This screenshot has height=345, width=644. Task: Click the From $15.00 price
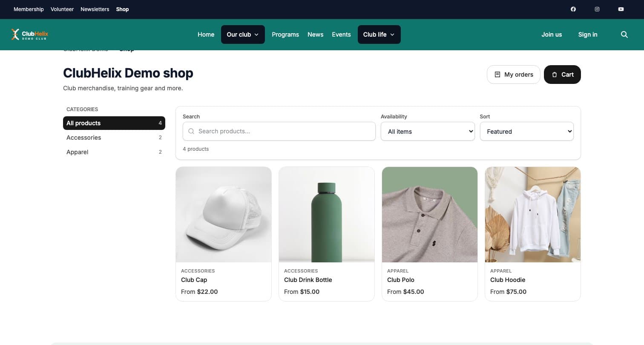coord(302,292)
